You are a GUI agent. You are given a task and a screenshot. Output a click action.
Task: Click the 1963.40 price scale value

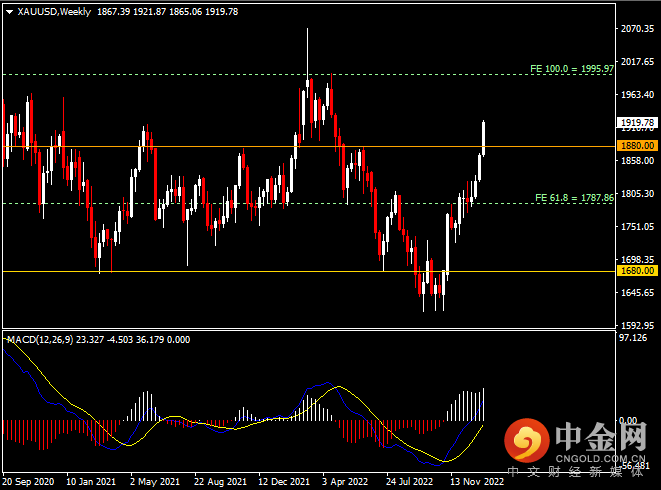click(x=637, y=94)
